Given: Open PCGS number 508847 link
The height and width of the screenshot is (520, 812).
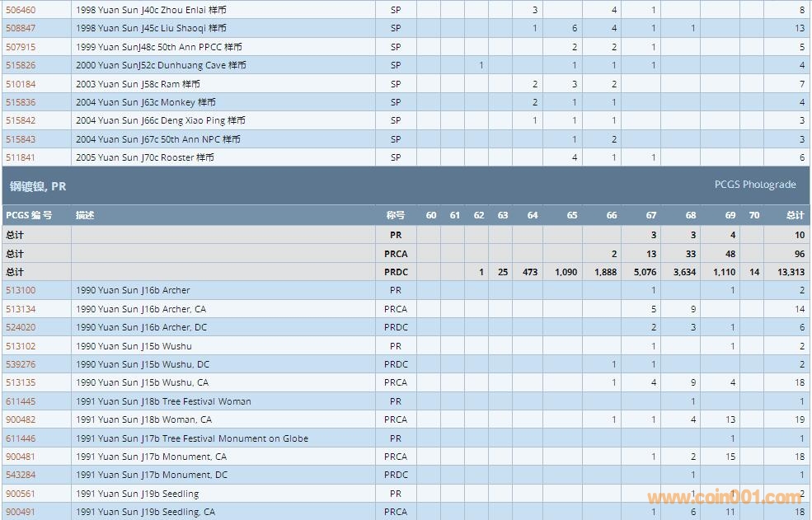Looking at the screenshot, I should tap(21, 28).
